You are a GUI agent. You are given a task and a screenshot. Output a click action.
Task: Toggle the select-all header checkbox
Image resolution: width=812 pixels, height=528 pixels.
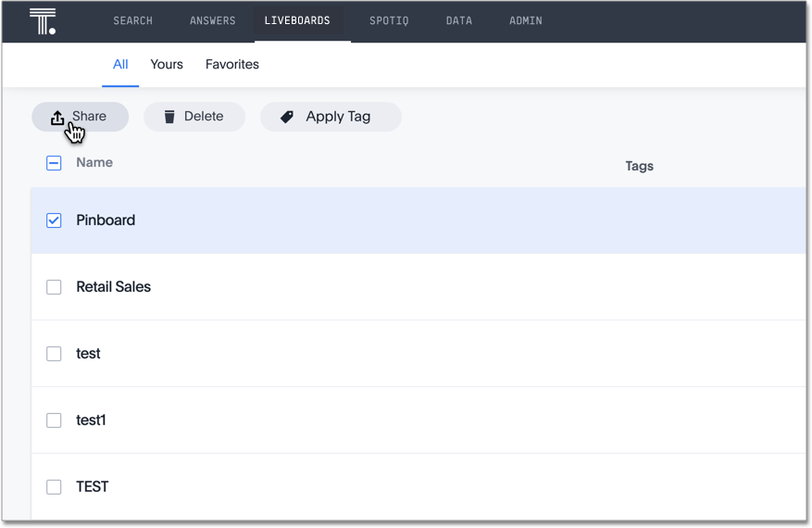54,163
